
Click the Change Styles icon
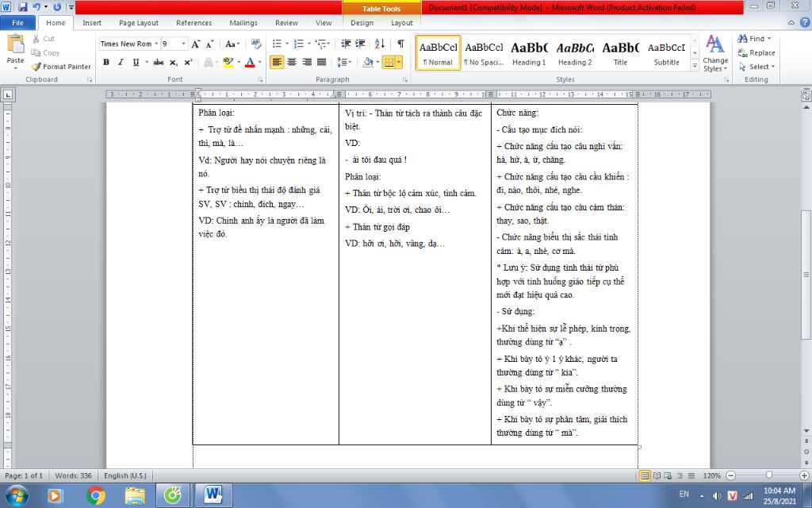pos(715,53)
